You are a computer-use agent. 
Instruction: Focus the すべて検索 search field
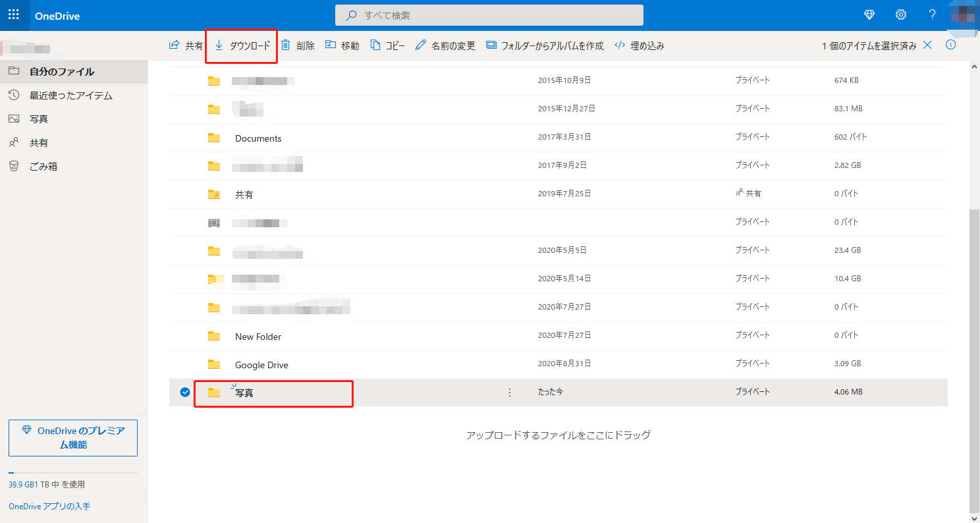489,15
